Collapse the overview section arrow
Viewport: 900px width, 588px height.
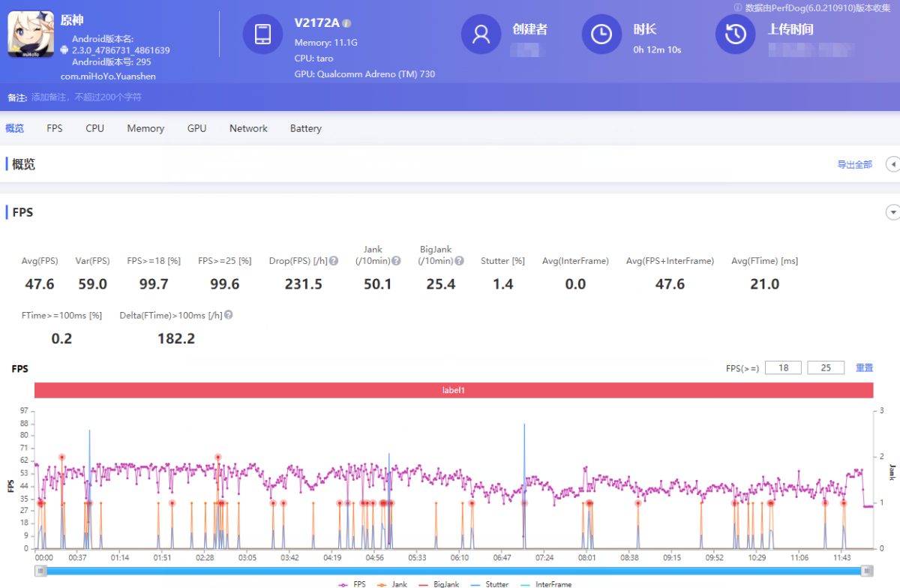tap(892, 164)
